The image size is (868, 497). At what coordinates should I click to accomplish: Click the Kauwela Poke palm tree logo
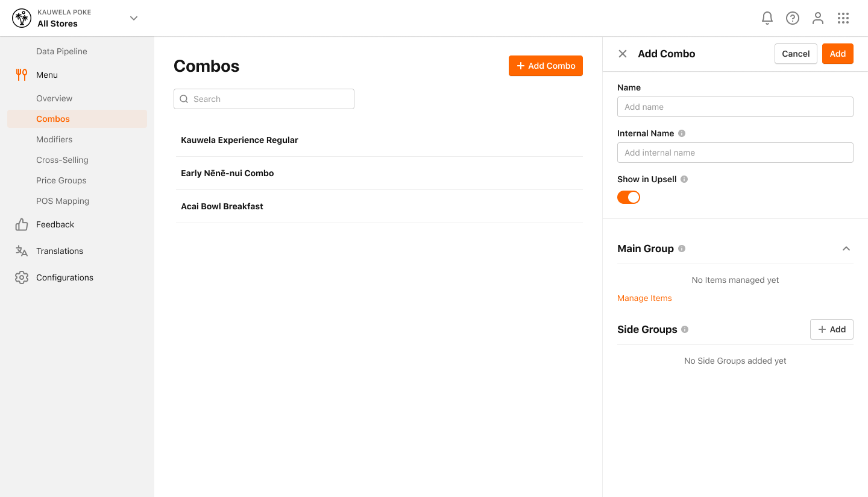coord(22,18)
